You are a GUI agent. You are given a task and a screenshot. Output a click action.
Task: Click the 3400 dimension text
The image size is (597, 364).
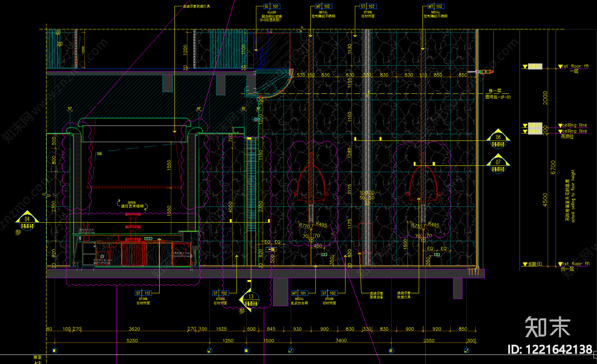[341, 341]
